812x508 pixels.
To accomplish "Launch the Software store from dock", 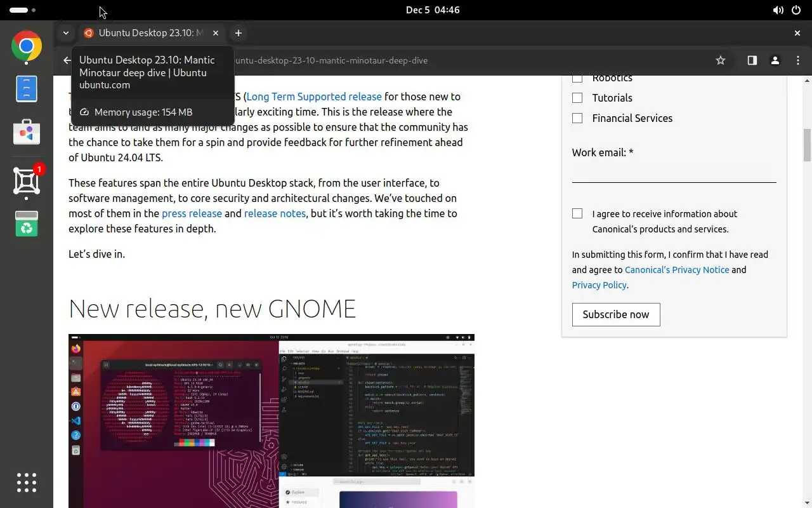I will coord(27,131).
